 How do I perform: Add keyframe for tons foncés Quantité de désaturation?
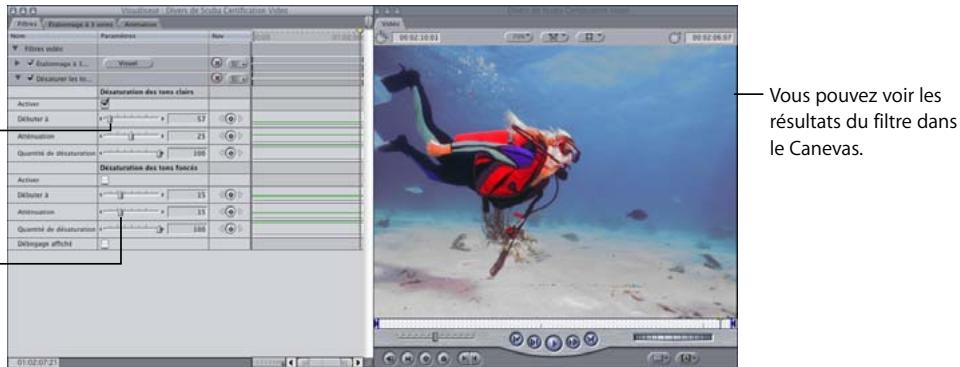231,229
